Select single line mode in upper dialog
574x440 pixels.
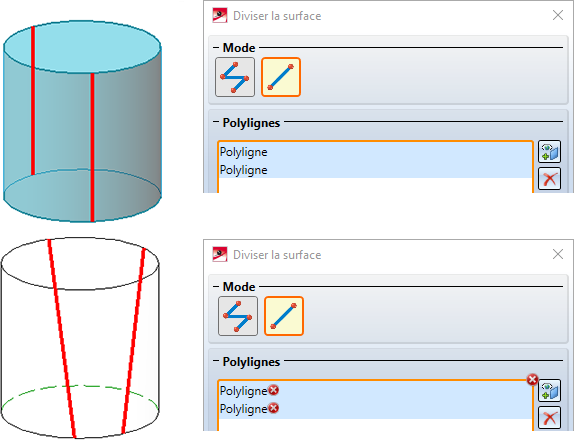281,77
